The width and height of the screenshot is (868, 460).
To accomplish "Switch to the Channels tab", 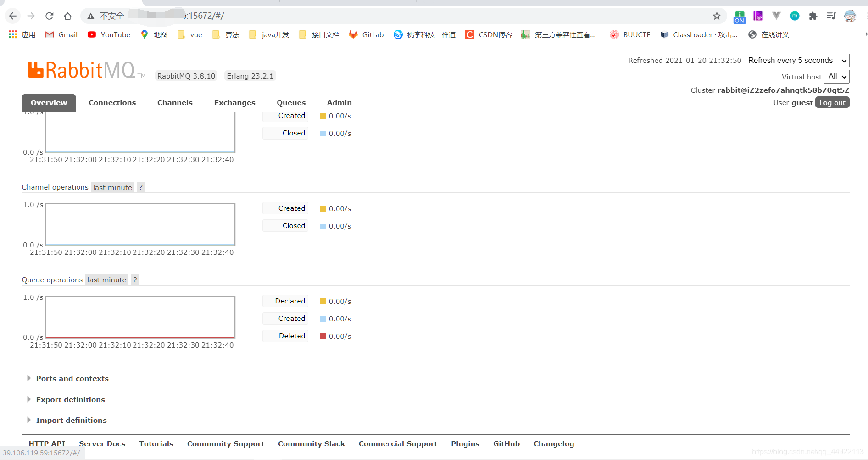I will click(x=175, y=103).
